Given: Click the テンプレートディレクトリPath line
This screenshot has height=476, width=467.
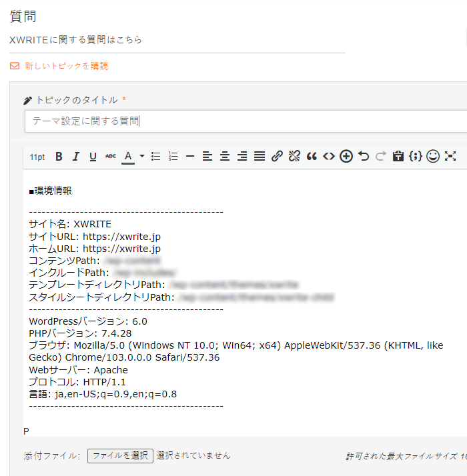Looking at the screenshot, I should point(163,285).
